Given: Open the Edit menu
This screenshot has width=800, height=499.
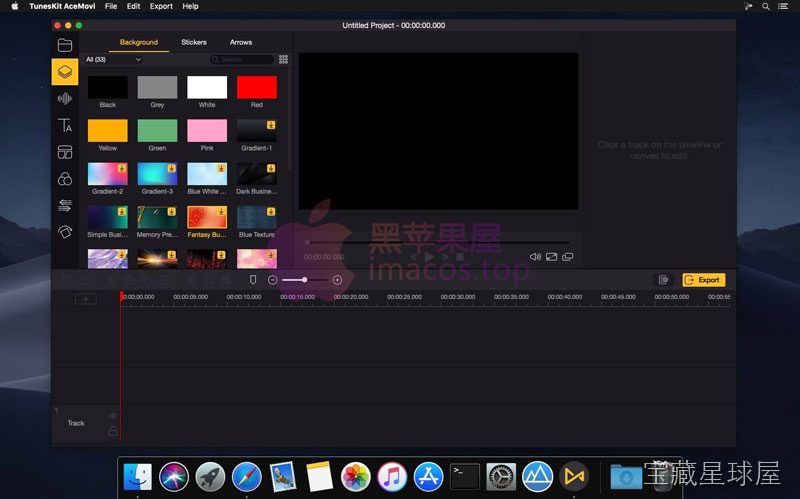Looking at the screenshot, I should pyautogui.click(x=134, y=6).
